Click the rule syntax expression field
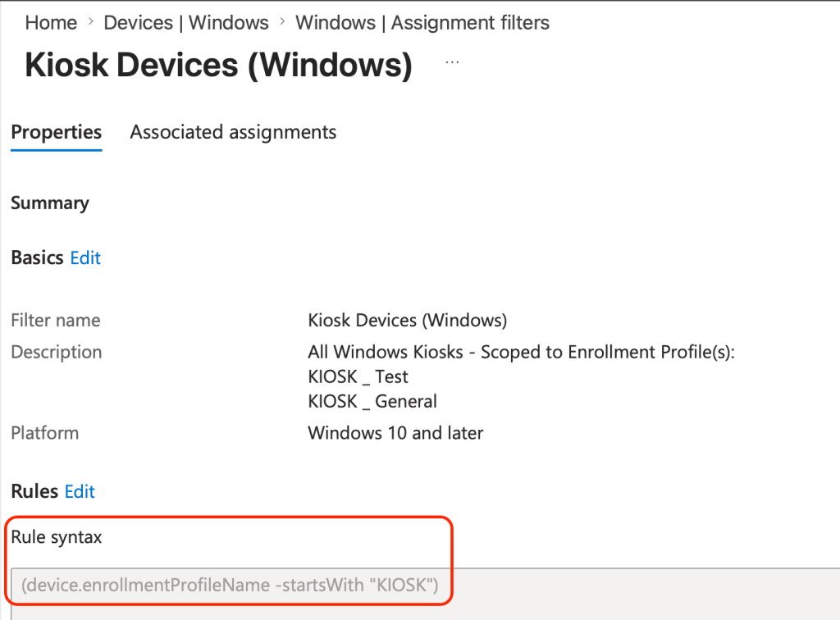Viewport: 840px width, 620px height. 230,586
